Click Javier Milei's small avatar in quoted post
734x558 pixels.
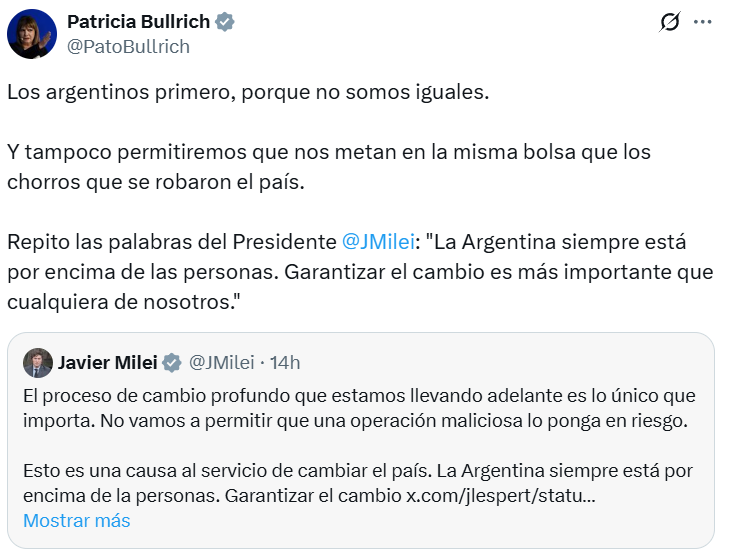point(38,362)
